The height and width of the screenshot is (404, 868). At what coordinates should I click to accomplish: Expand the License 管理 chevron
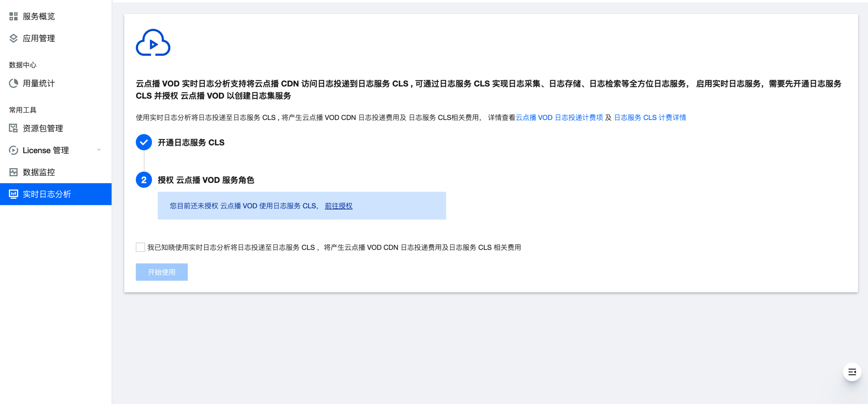pyautogui.click(x=99, y=150)
